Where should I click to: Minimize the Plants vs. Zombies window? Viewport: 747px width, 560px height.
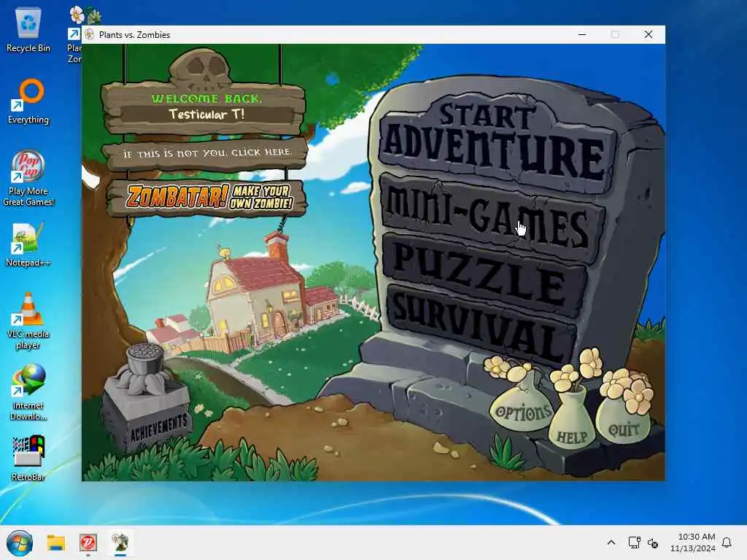(582, 34)
